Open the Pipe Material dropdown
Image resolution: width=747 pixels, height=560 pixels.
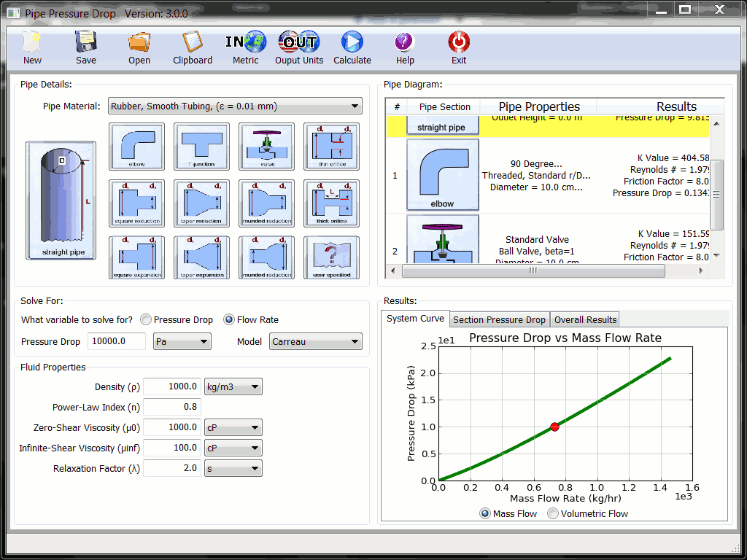(x=235, y=106)
